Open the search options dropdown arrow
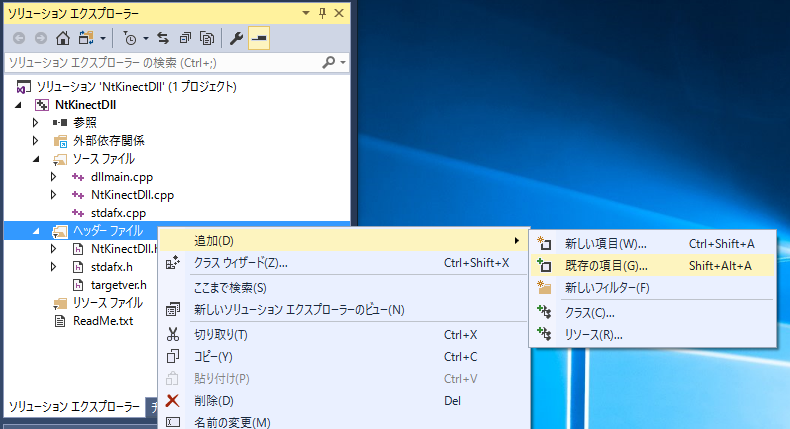 [343, 62]
